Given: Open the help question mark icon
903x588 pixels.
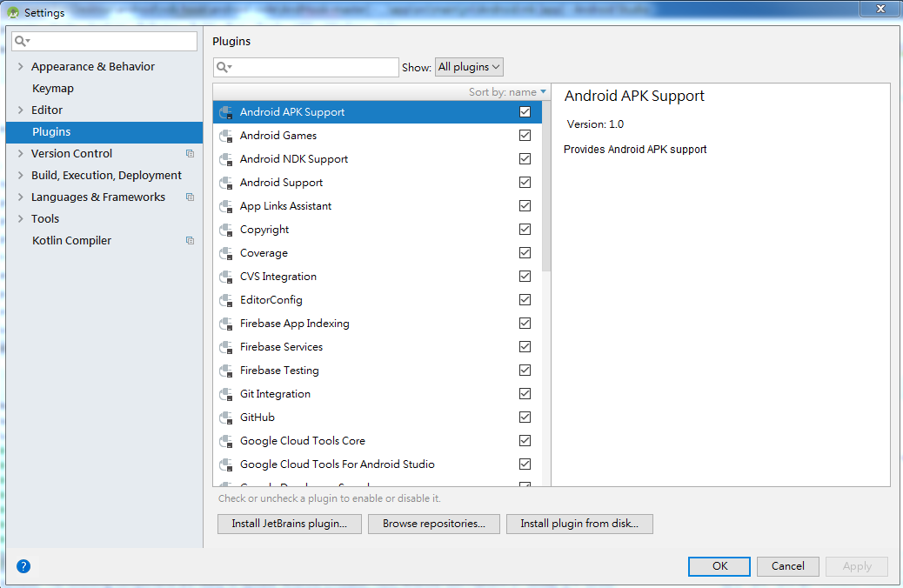Looking at the screenshot, I should click(23, 566).
